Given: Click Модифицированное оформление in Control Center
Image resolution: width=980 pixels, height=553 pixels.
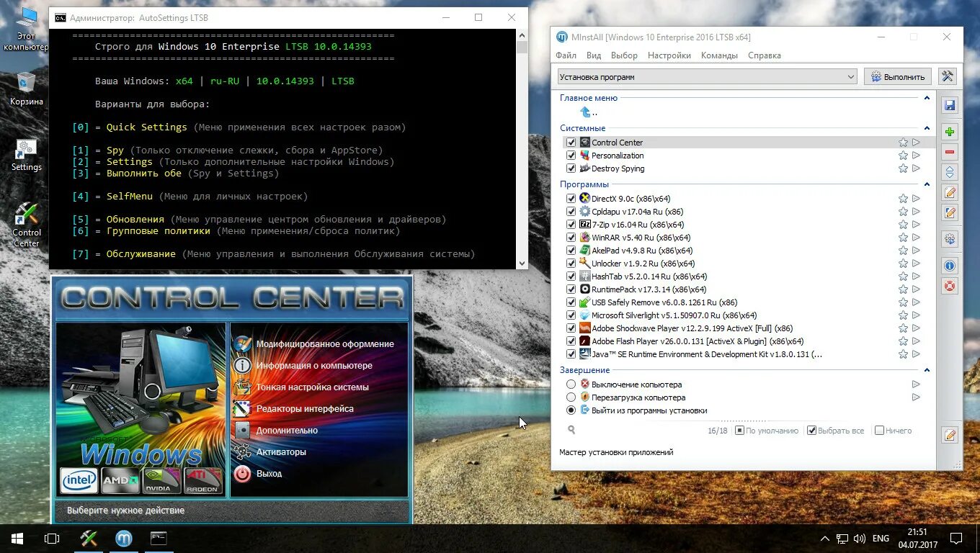Looking at the screenshot, I should click(x=325, y=344).
